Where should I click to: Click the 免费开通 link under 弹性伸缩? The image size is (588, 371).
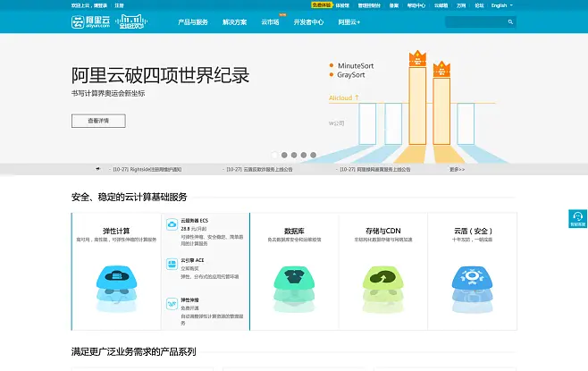(x=189, y=308)
